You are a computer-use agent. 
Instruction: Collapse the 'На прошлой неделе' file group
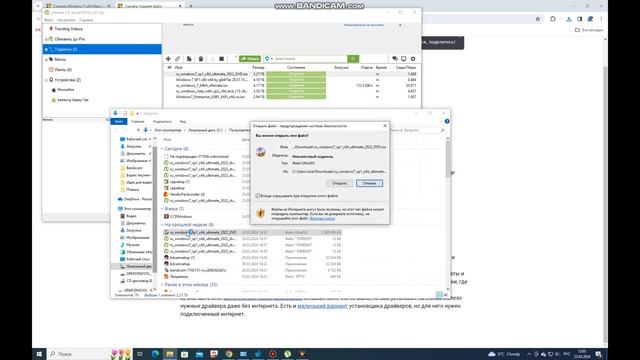(x=162, y=225)
